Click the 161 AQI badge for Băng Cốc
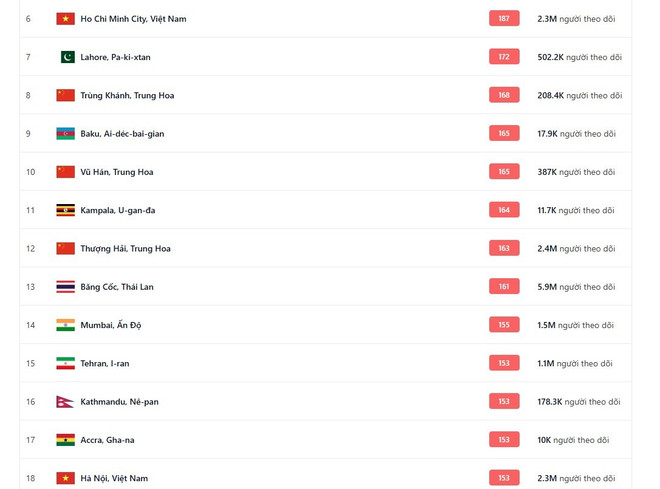The height and width of the screenshot is (489, 660). [504, 287]
